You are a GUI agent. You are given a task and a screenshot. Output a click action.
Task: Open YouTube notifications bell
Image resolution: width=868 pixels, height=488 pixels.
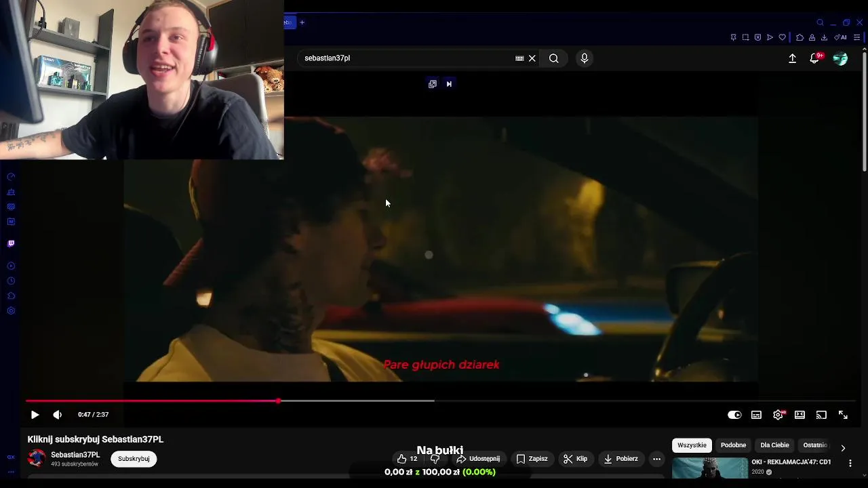[814, 58]
